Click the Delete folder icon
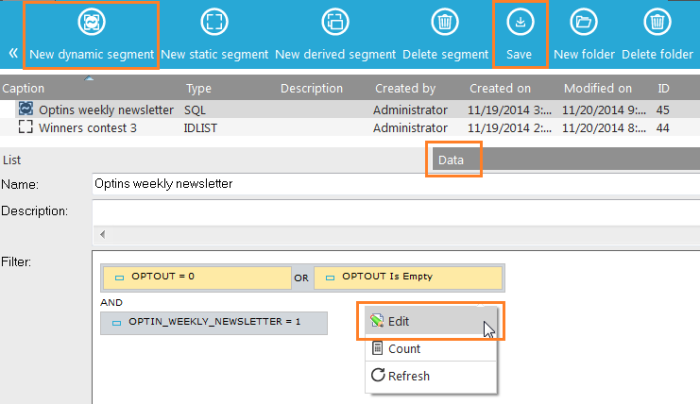 [x=656, y=21]
